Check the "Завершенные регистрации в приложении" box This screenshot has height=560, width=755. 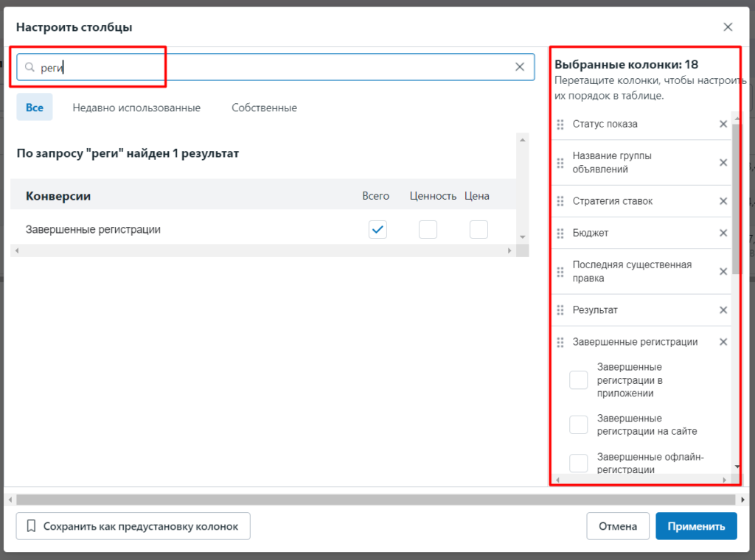578,379
